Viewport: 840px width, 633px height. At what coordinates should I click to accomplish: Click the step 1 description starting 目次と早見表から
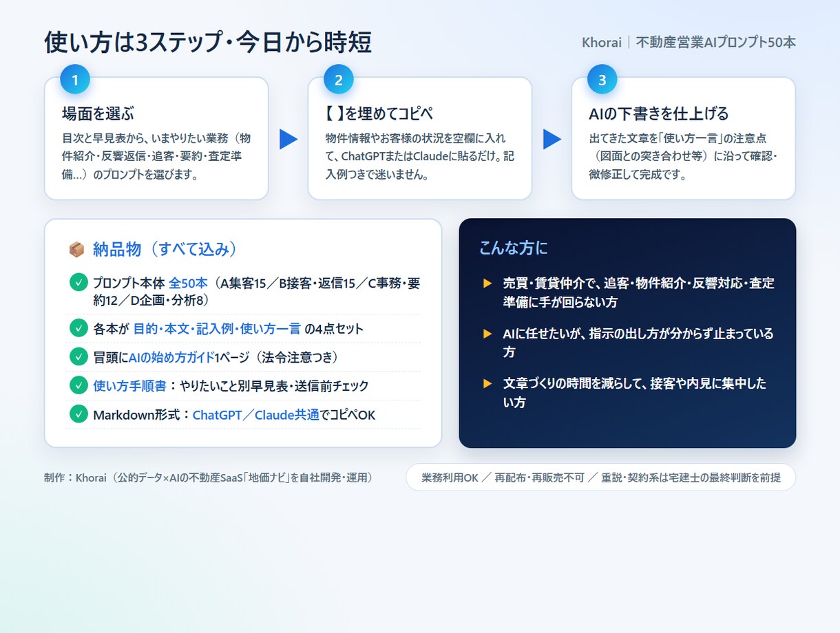coord(156,156)
